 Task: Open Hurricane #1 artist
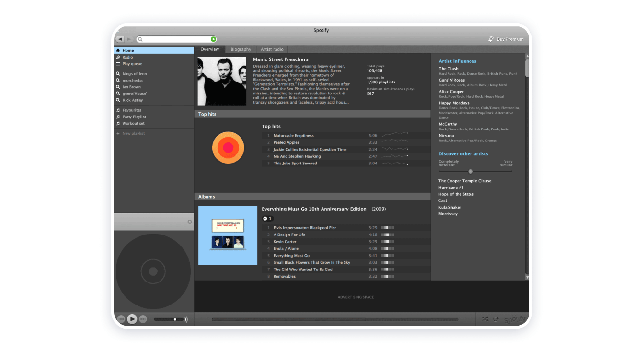pyautogui.click(x=451, y=188)
